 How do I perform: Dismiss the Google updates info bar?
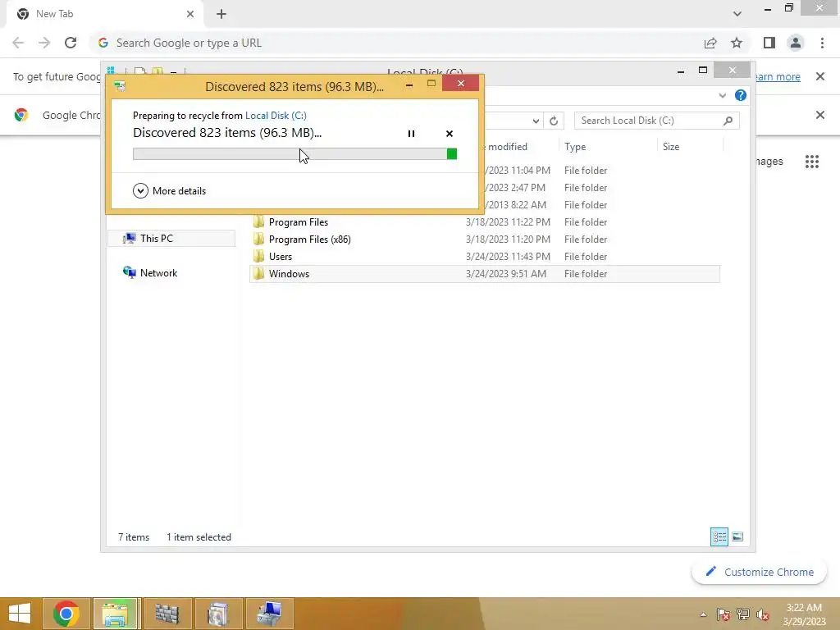819,76
